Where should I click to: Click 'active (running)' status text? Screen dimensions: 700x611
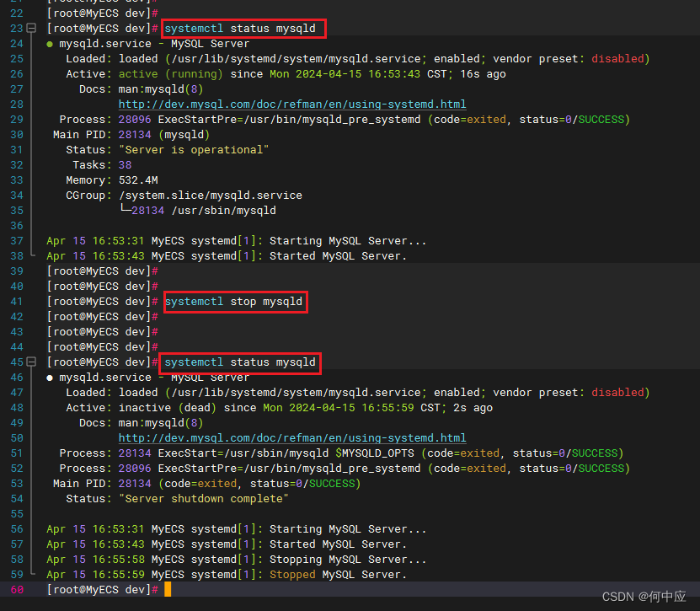[170, 73]
